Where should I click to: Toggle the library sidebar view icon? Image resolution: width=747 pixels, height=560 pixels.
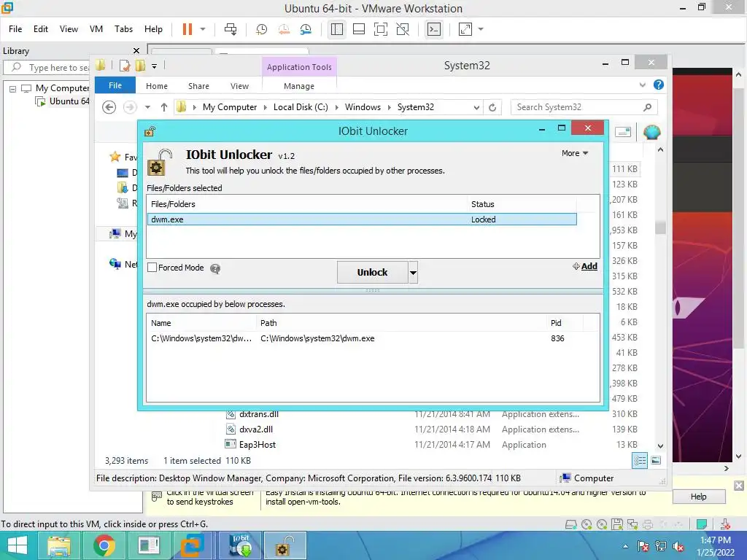(x=337, y=29)
